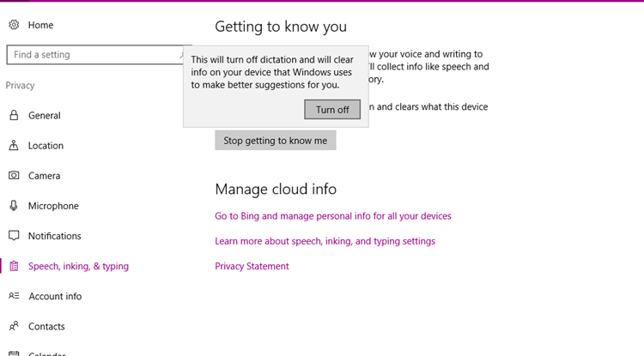Click the General lock icon
This screenshot has height=356, width=644.
click(14, 115)
